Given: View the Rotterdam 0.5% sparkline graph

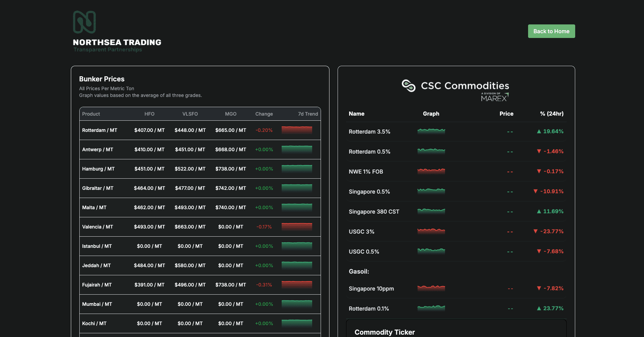Looking at the screenshot, I should (431, 151).
